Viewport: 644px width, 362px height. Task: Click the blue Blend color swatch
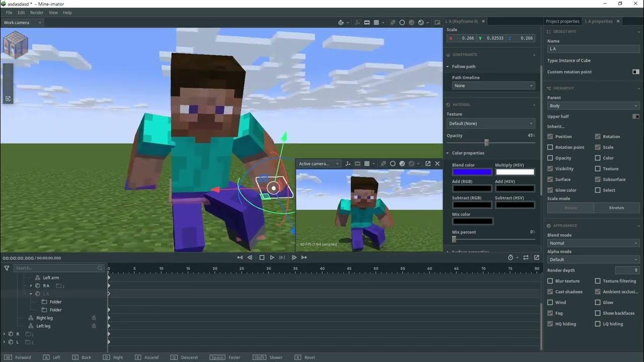coord(472,172)
